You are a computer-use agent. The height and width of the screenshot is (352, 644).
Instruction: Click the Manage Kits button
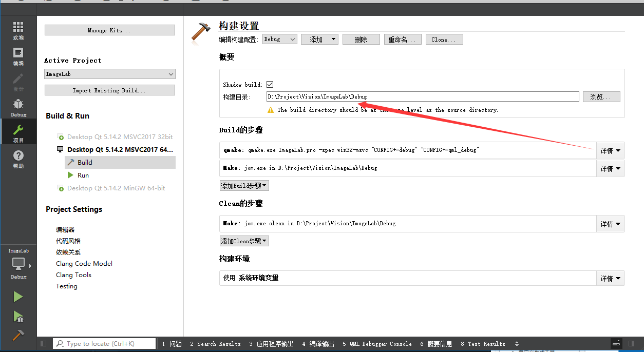pos(109,30)
